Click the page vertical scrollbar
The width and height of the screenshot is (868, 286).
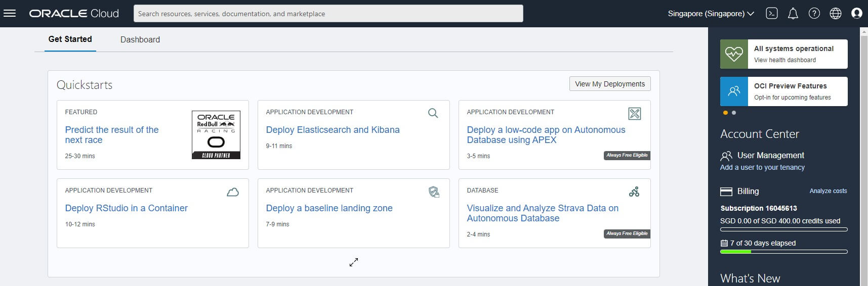(x=864, y=157)
